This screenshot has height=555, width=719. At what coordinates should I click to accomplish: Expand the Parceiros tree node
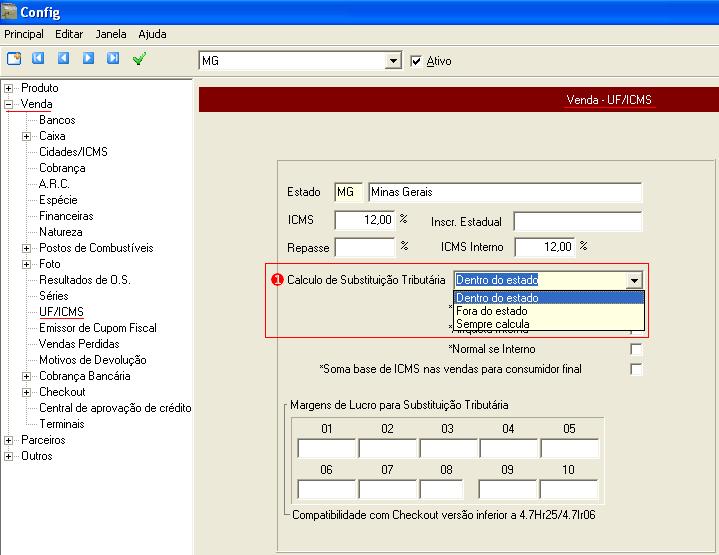point(10,440)
